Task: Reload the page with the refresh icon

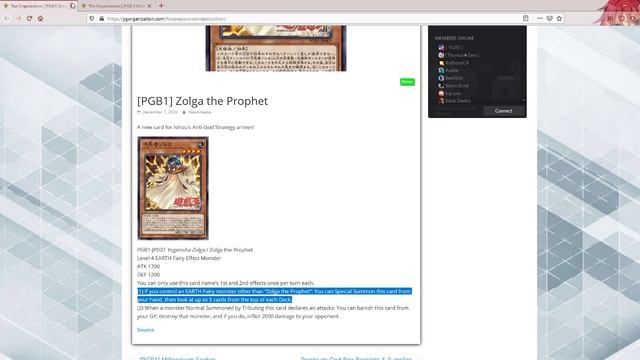Action: point(29,18)
